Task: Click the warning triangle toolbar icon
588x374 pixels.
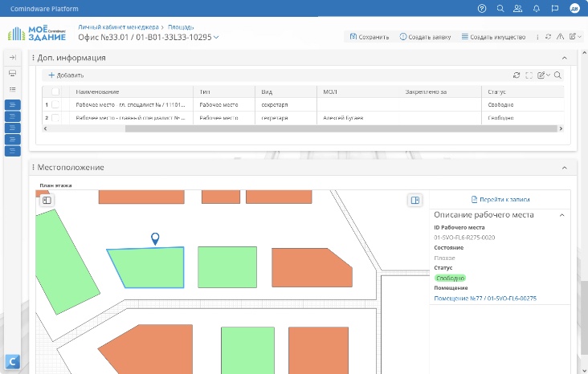Action: 560,36
